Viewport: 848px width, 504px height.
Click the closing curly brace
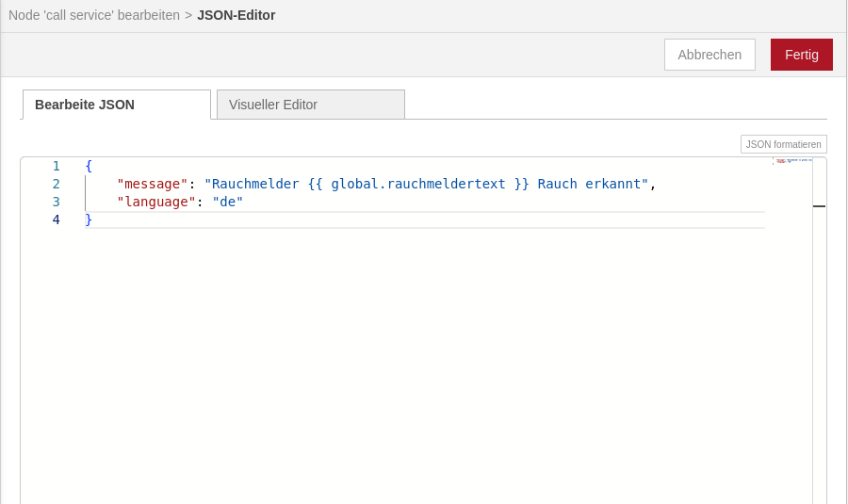(89, 219)
